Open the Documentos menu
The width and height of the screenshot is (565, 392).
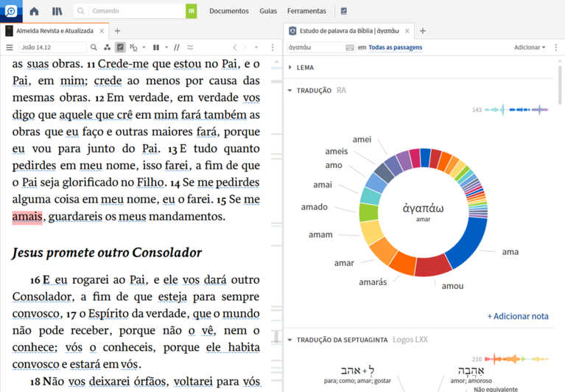click(x=228, y=11)
